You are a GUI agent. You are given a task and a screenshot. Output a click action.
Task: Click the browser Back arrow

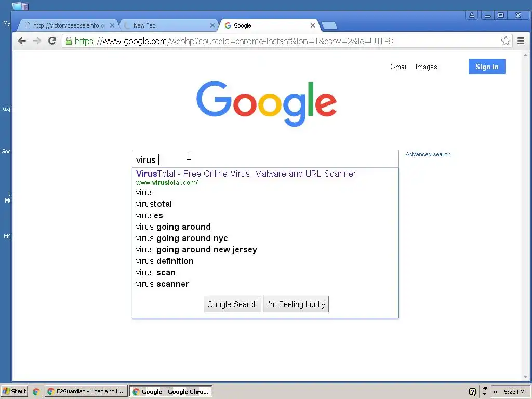tap(22, 41)
